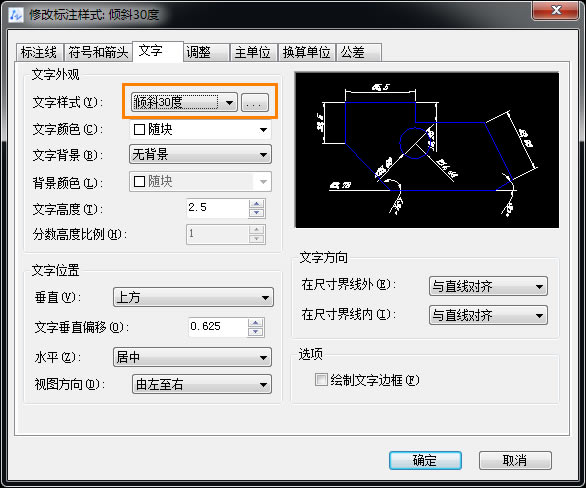This screenshot has height=488, width=586.
Task: Click the 文字高度 input field
Action: pos(217,208)
